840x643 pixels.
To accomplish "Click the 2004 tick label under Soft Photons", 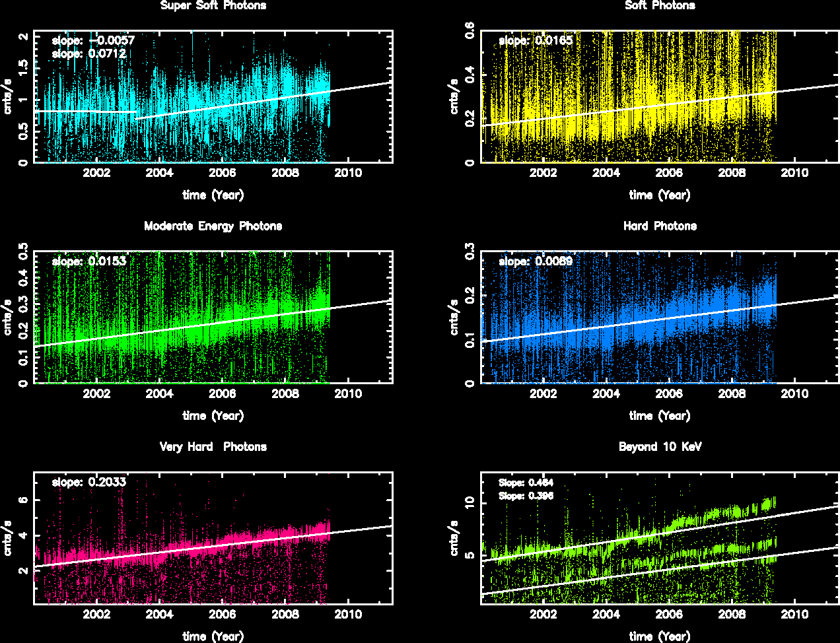I will click(x=606, y=174).
